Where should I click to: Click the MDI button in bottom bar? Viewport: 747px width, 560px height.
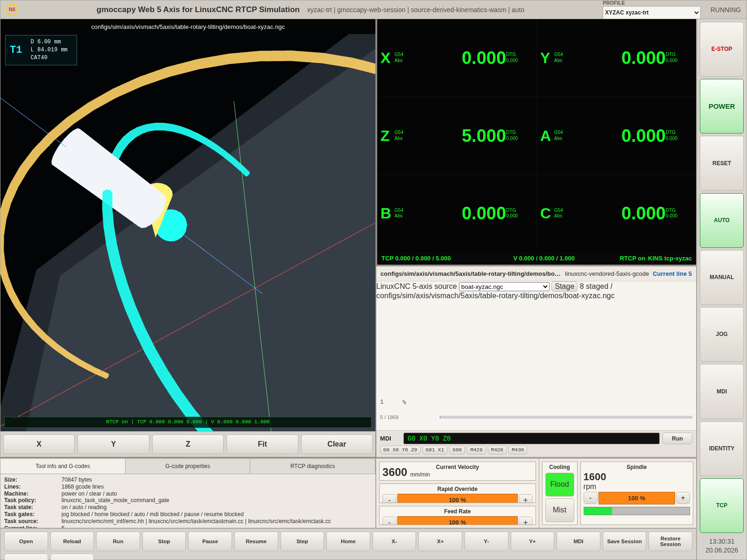pos(578,541)
